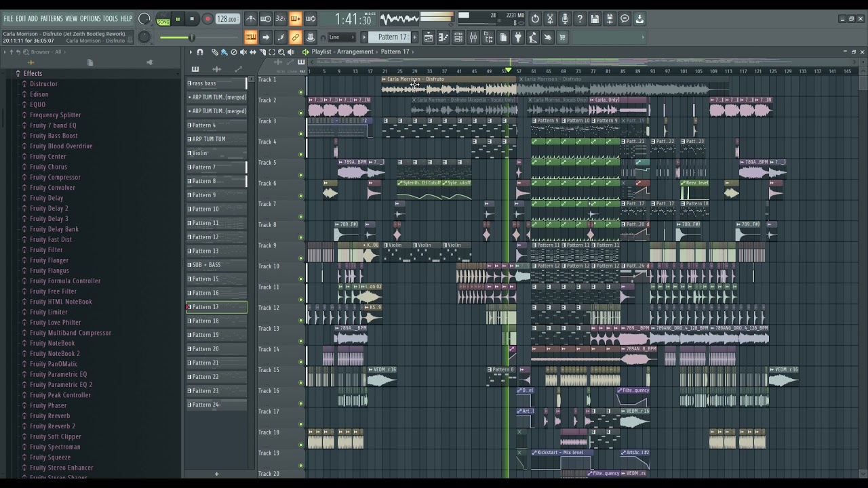Open the Browser - All dropdown
This screenshot has height=488, width=868.
coord(46,52)
